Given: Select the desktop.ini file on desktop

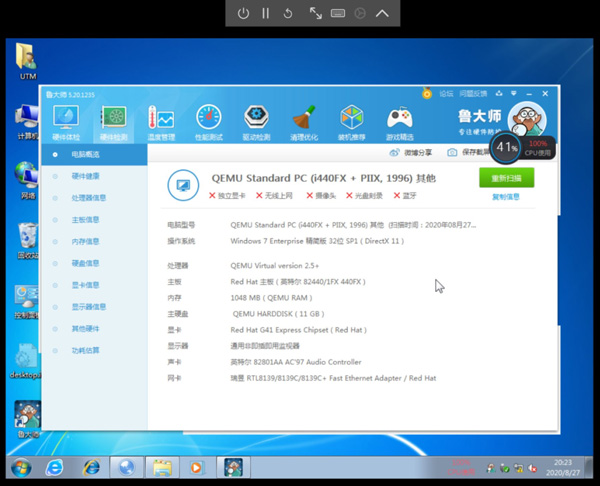Looking at the screenshot, I should click(25, 361).
